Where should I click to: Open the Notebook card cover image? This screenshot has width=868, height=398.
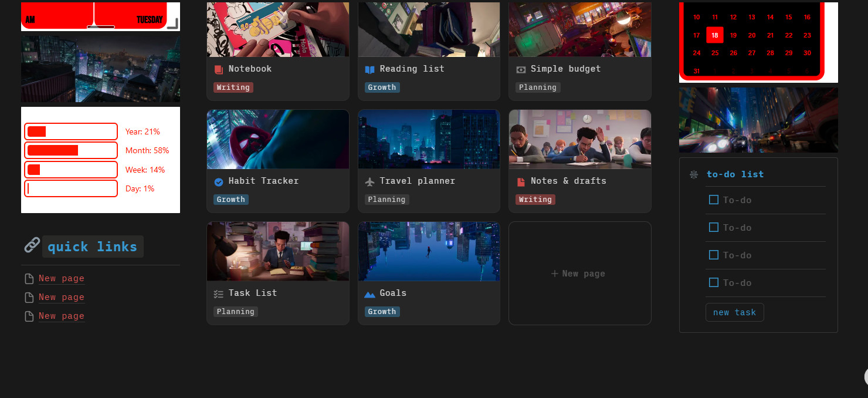coord(278,29)
